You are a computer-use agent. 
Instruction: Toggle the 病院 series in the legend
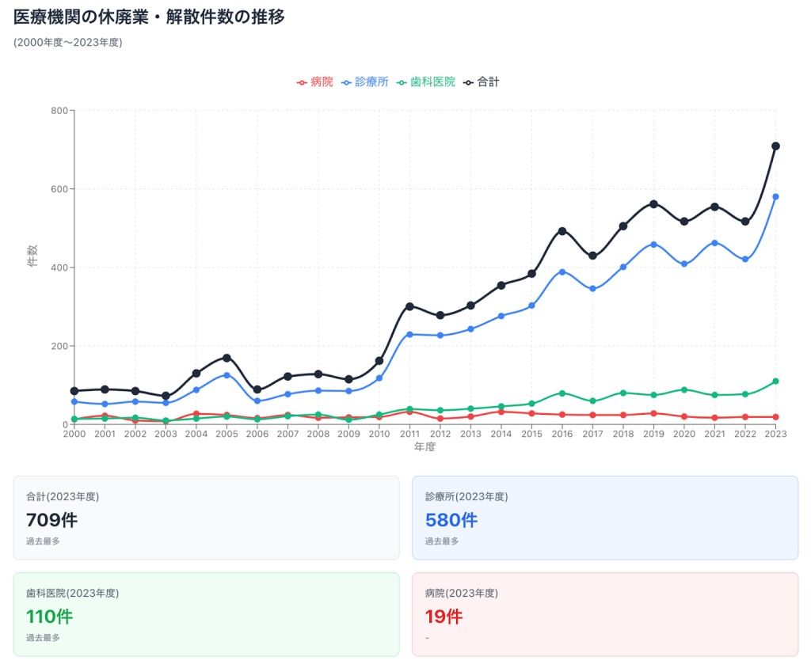coord(314,82)
